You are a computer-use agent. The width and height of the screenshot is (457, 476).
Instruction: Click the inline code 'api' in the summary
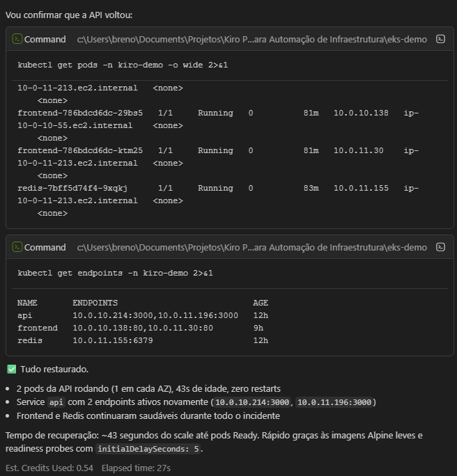click(56, 402)
